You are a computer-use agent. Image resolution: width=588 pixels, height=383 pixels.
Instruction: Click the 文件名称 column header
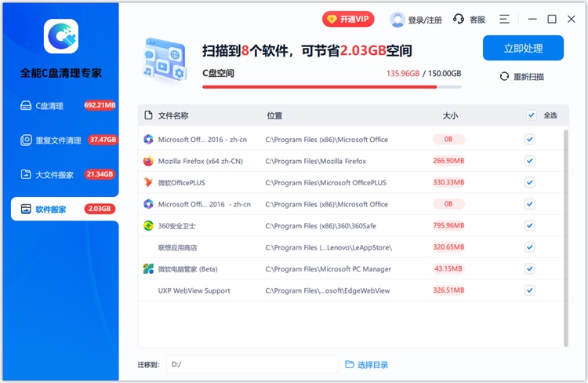(173, 115)
